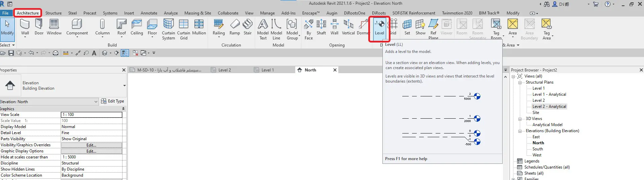Select the Vertical opening tool
This screenshot has height=180, width=644.
point(348,28)
